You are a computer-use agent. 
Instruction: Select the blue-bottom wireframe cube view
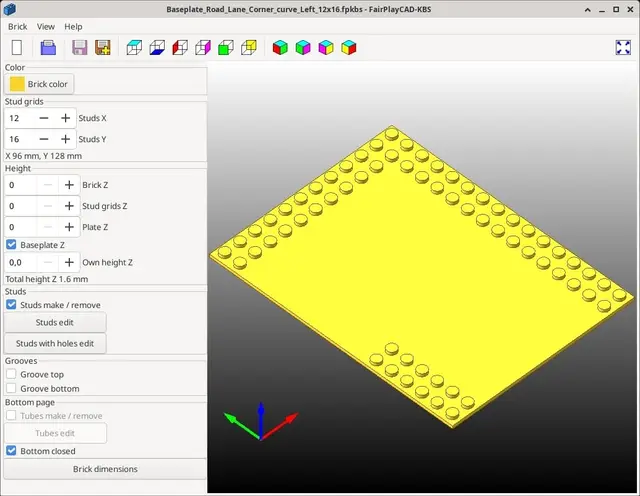point(157,47)
